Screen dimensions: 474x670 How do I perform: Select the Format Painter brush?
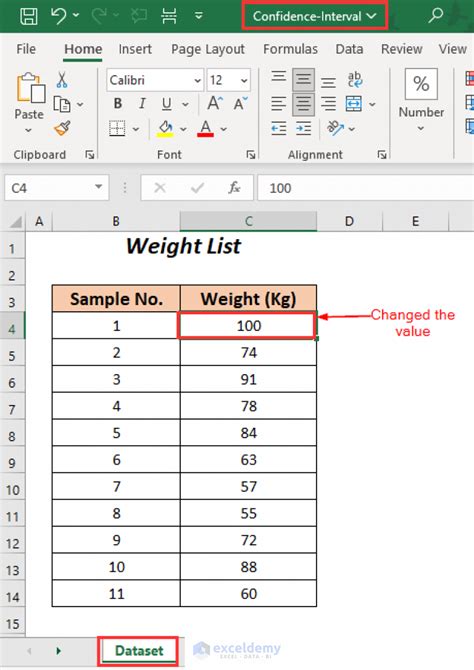(x=62, y=128)
